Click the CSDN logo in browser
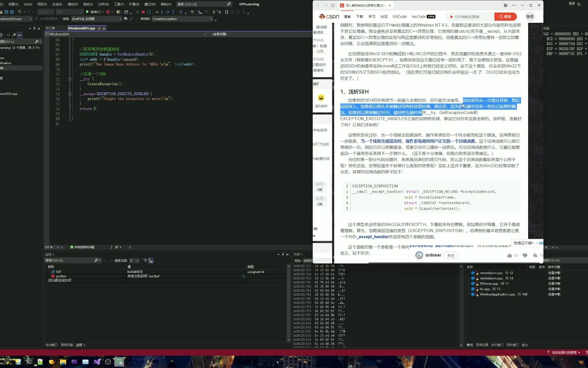 pyautogui.click(x=329, y=16)
